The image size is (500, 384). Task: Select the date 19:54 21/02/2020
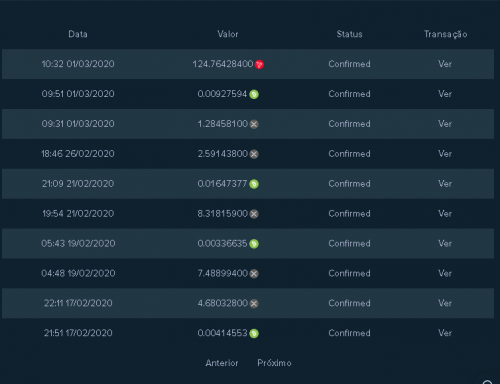[x=78, y=214]
